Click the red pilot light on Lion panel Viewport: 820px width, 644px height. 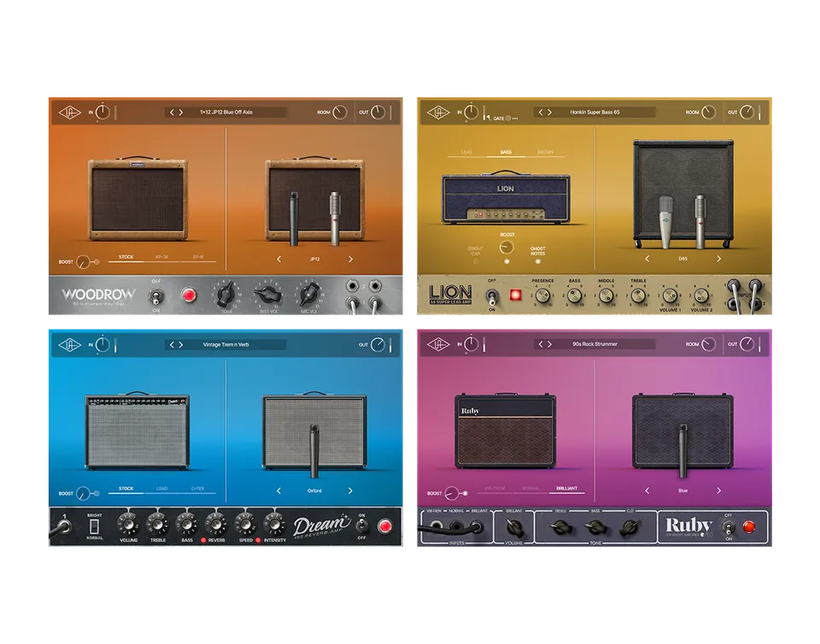click(x=515, y=296)
